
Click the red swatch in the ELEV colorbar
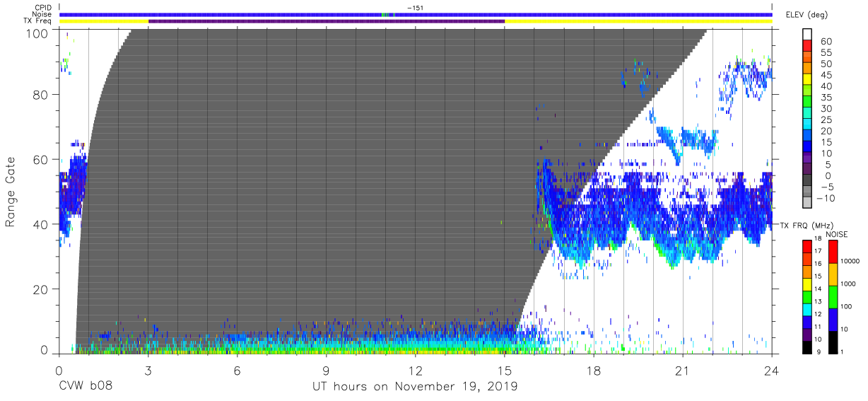[x=809, y=47]
